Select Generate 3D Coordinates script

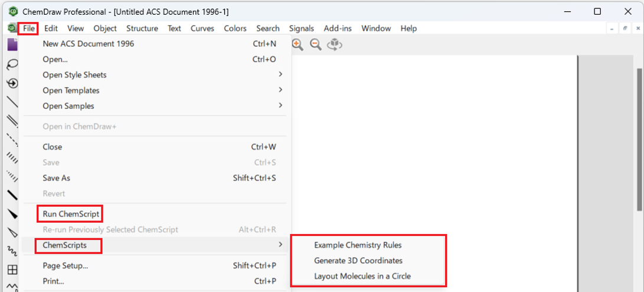358,261
